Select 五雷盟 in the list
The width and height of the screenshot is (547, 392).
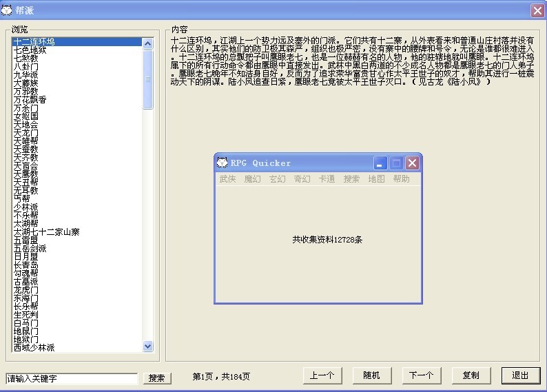coord(77,240)
